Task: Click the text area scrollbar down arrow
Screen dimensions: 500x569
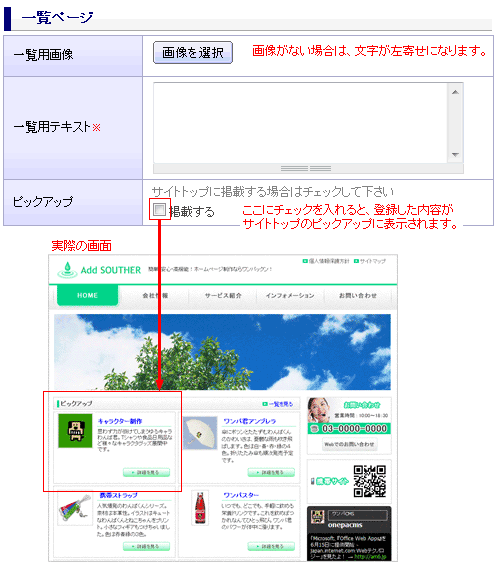Action: tap(455, 155)
